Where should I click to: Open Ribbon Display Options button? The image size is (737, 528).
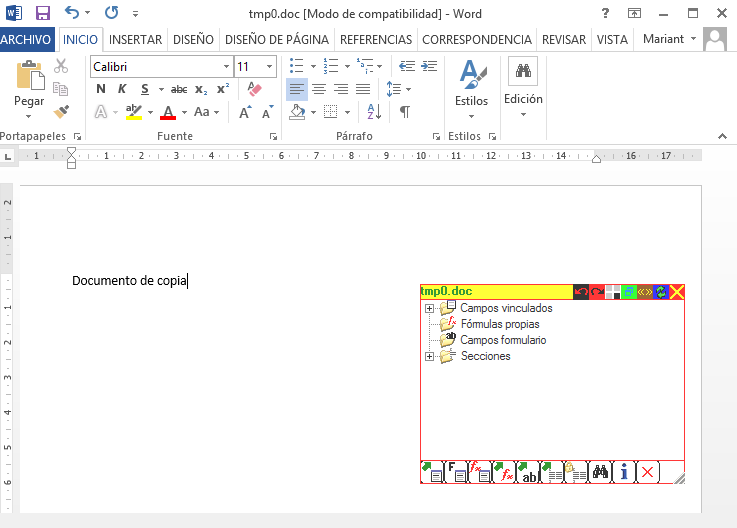point(635,14)
